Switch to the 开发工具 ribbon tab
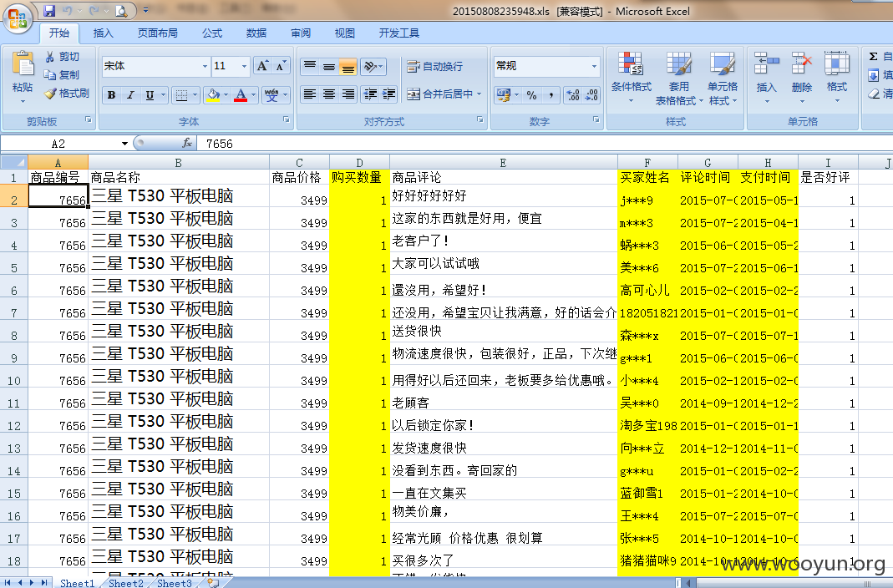Viewport: 893px width, 588px height. 398,33
